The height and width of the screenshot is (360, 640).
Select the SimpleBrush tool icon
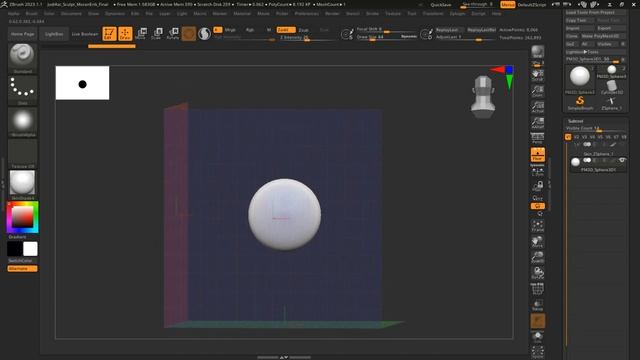[580, 102]
